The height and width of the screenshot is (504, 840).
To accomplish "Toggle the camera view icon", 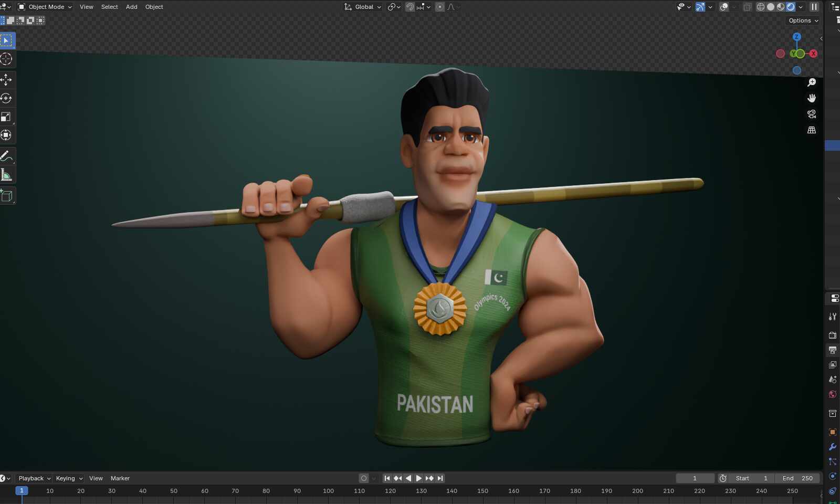I will (x=812, y=114).
